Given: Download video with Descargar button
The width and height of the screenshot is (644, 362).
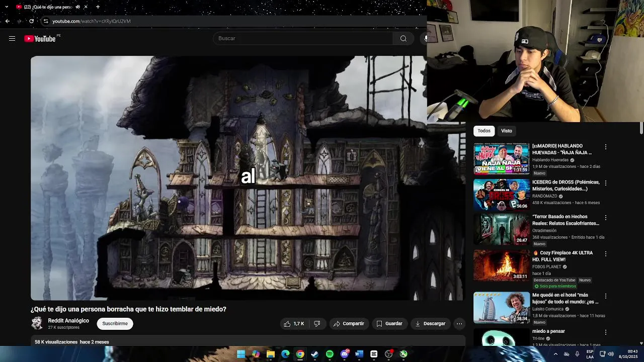Looking at the screenshot, I should point(430,324).
